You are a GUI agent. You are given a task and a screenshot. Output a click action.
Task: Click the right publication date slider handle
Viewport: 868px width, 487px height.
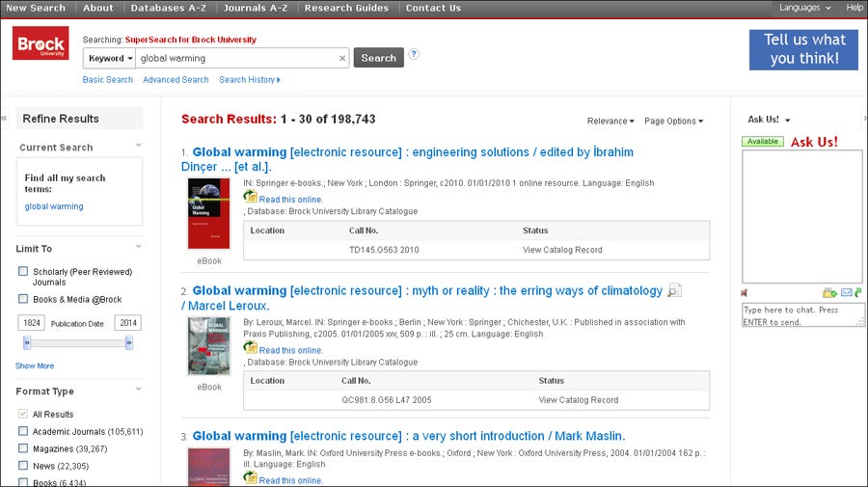click(129, 343)
